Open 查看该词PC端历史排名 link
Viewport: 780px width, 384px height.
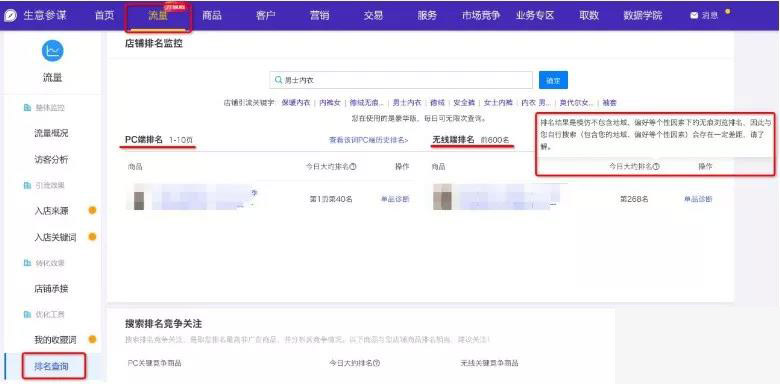coord(369,140)
